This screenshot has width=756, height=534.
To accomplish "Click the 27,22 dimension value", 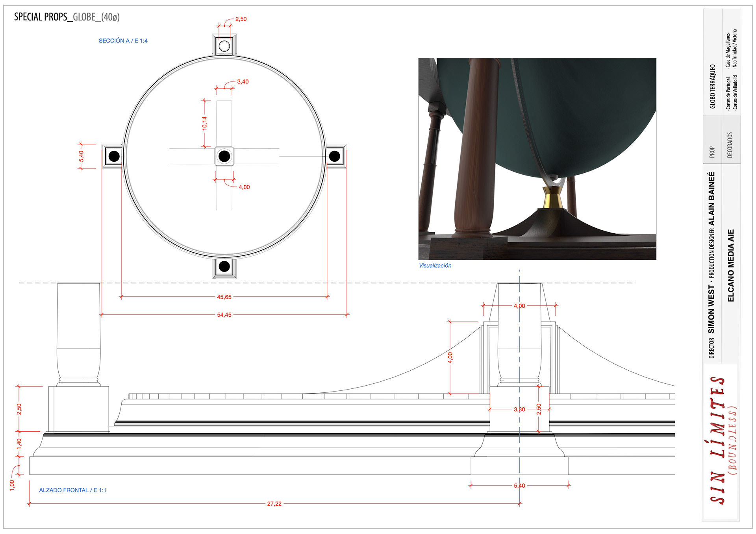I will coord(274,504).
